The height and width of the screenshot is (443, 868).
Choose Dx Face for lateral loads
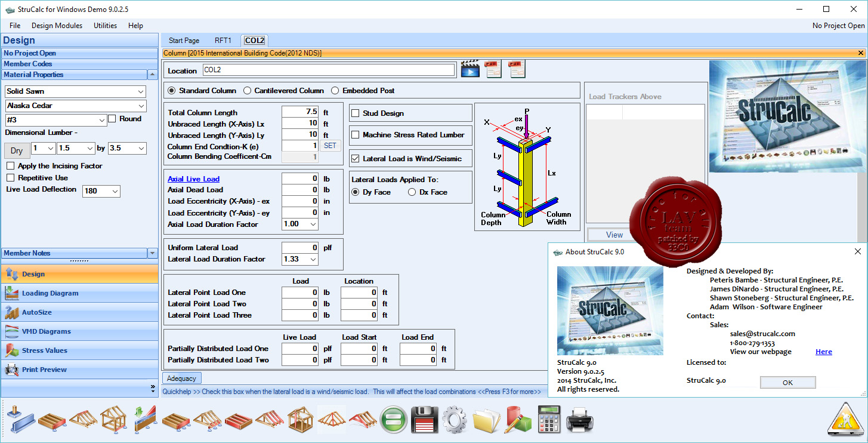point(412,192)
